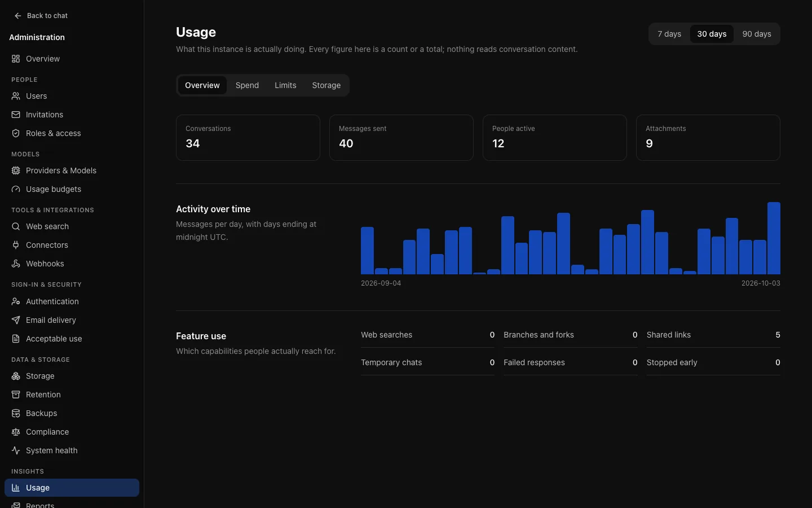Click the Authentication key icon
The height and width of the screenshot is (508, 812).
16,301
